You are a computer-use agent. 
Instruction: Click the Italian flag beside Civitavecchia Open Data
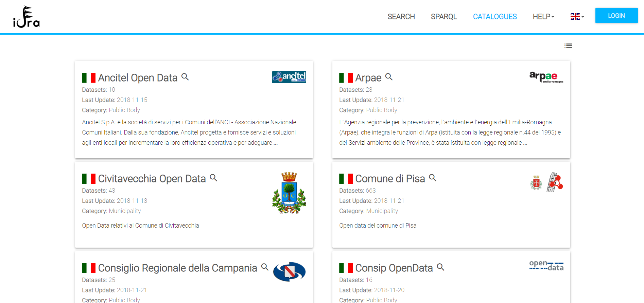(x=89, y=179)
